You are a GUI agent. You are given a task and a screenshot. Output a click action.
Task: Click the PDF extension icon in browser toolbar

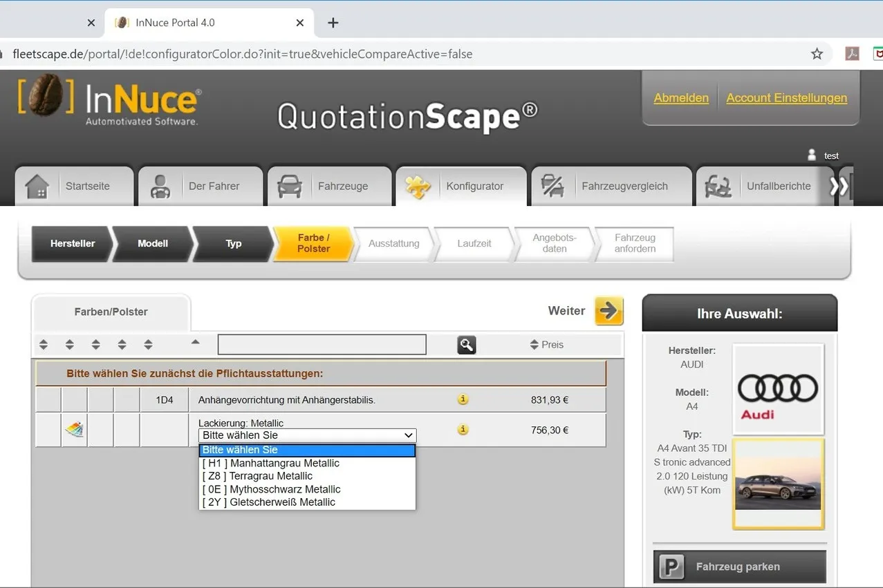(x=853, y=54)
